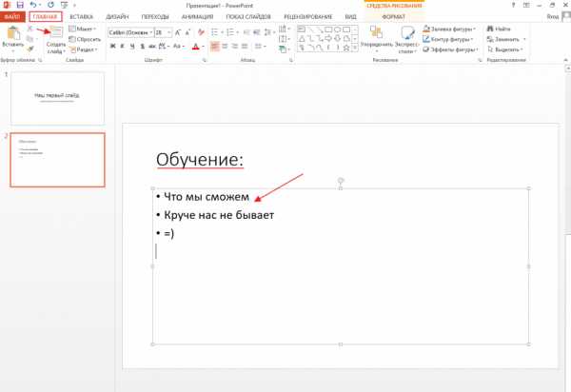Screen dimensions: 571x392
Task: Open Эффекты фигуры shape effects dropdown
Action: (450, 49)
